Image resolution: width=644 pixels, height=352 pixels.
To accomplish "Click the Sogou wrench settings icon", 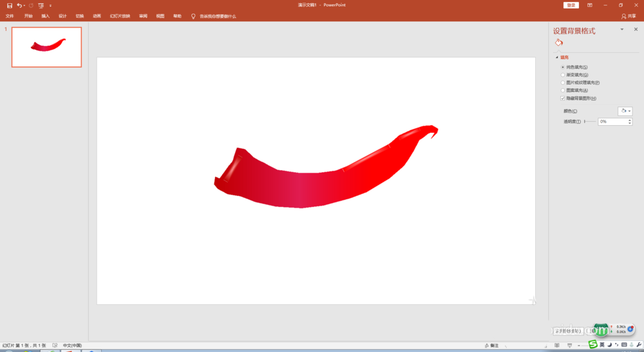I will click(639, 345).
